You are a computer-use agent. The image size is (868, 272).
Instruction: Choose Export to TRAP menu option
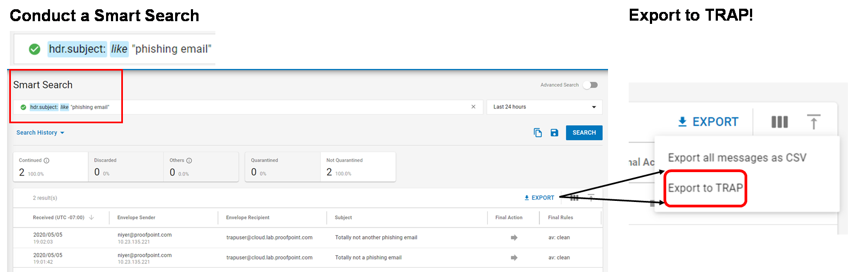pyautogui.click(x=705, y=188)
